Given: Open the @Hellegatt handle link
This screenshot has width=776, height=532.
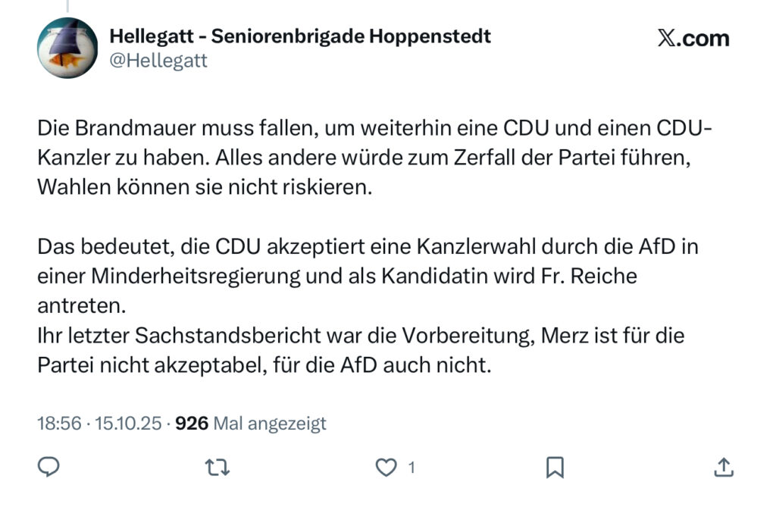Looking at the screenshot, I should [158, 61].
